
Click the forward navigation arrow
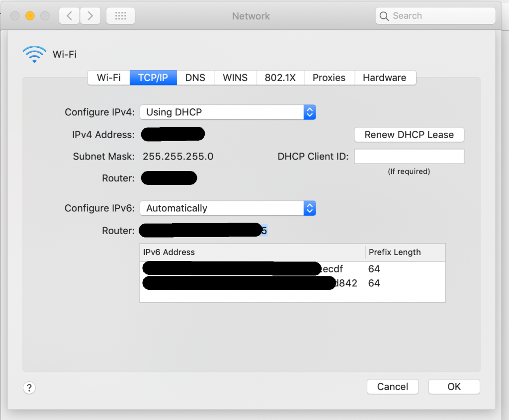pyautogui.click(x=90, y=16)
